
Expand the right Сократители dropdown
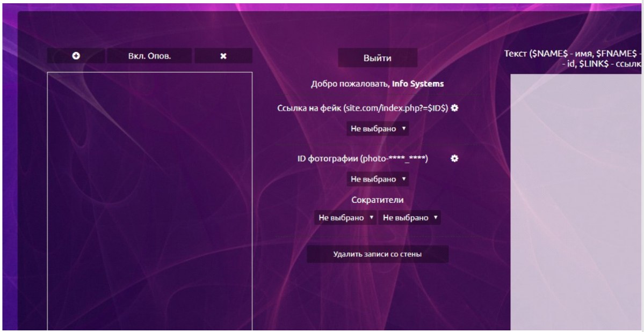pos(409,218)
